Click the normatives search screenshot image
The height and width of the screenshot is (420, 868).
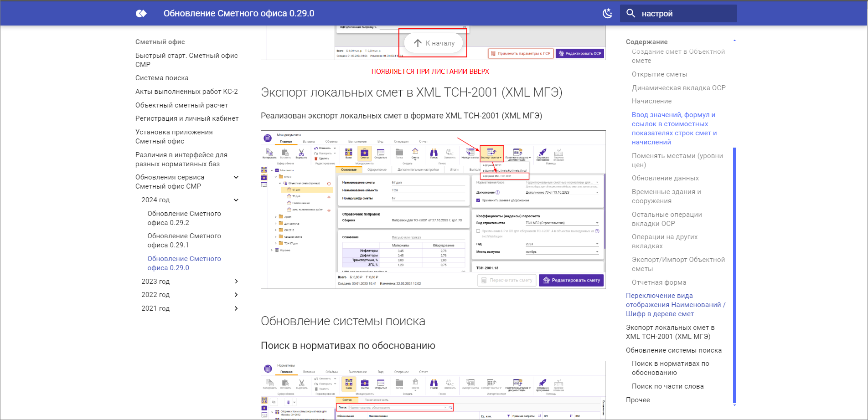pos(433,390)
